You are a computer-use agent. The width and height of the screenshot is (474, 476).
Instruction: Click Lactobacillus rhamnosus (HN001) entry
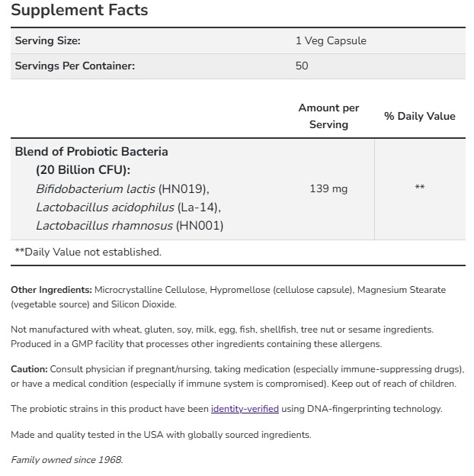point(130,225)
